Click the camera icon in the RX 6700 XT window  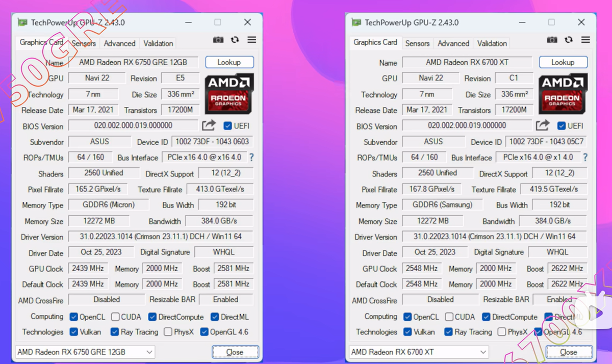click(552, 40)
